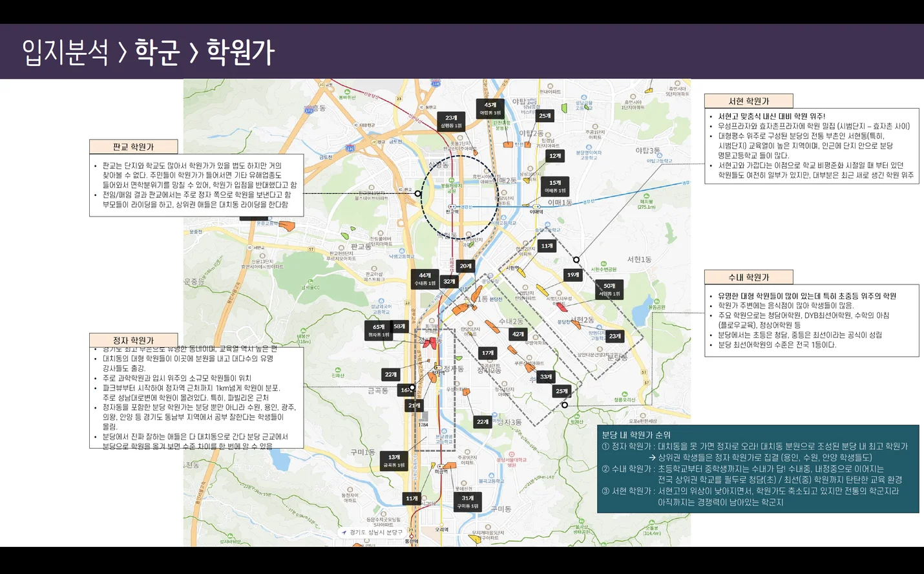This screenshot has width=924, height=574.
Task: Click the 서현1동 district label on map
Action: 639,259
